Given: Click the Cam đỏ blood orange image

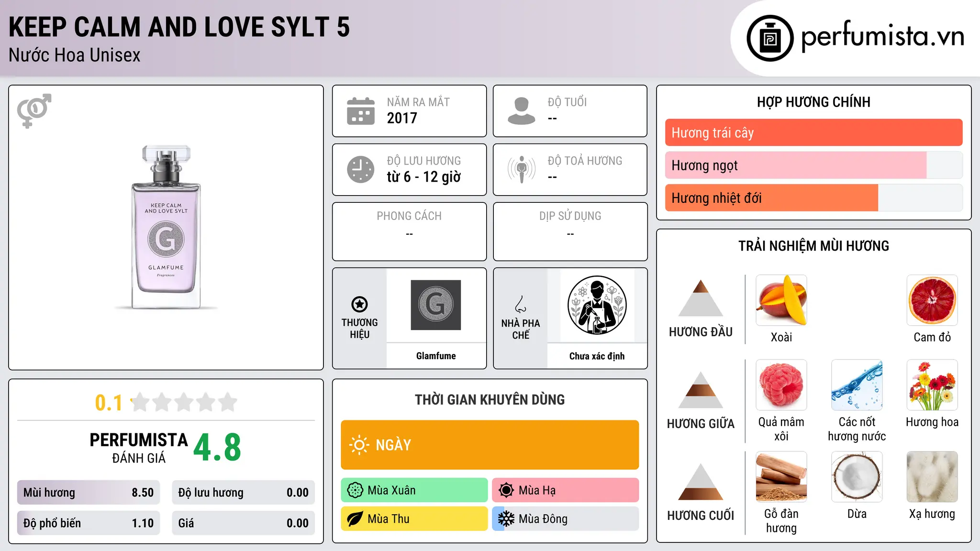Looking at the screenshot, I should click(x=932, y=300).
